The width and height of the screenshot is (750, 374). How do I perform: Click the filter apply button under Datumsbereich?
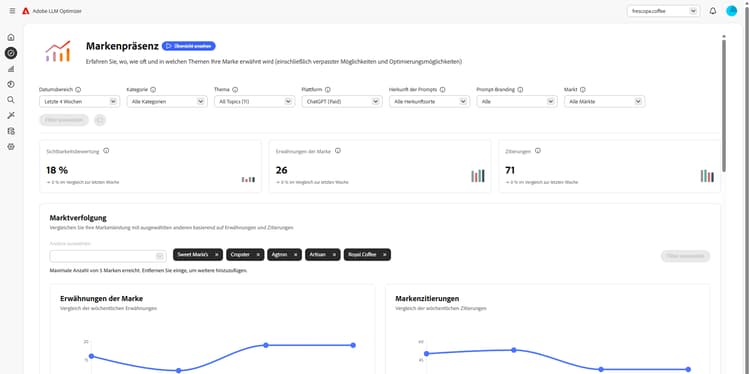coord(64,120)
